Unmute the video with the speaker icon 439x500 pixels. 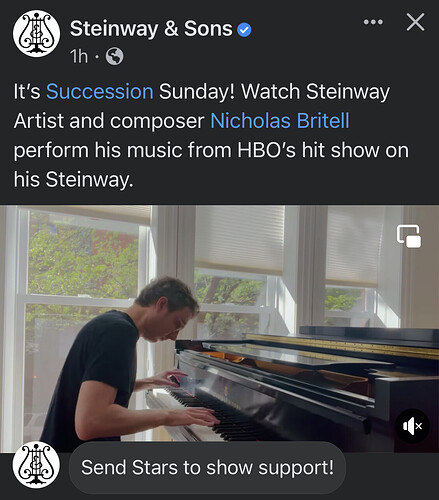pyautogui.click(x=412, y=426)
